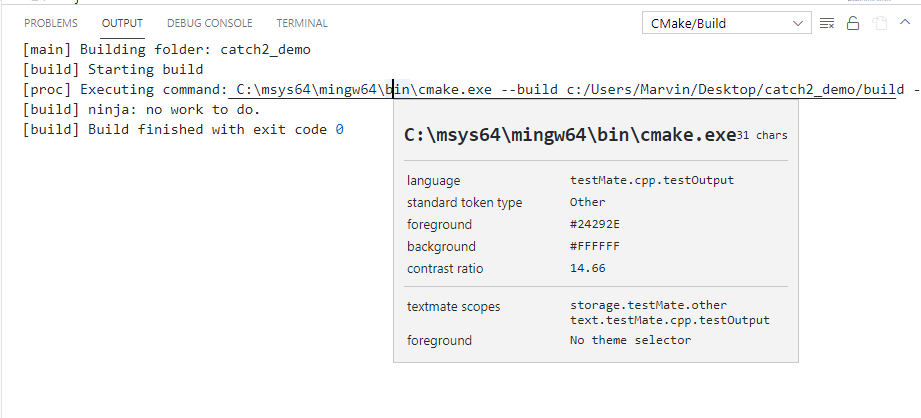Image resolution: width=921 pixels, height=418 pixels.
Task: Open the output log in editor
Action: point(879,23)
